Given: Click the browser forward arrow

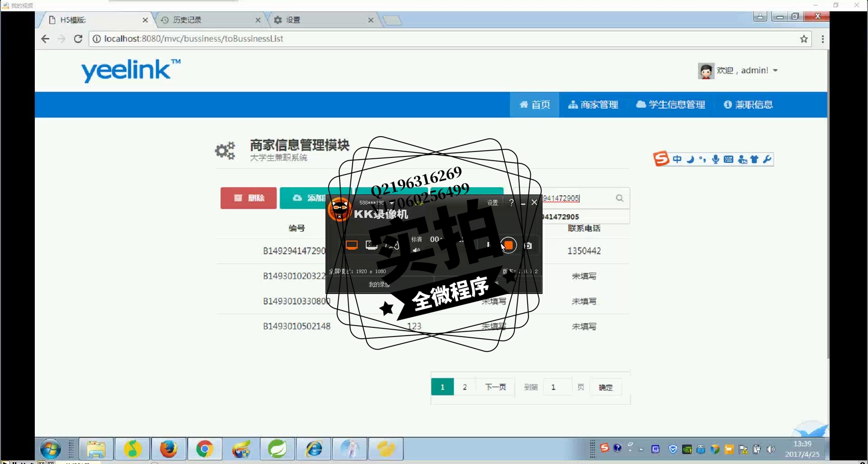Looking at the screenshot, I should pos(61,39).
